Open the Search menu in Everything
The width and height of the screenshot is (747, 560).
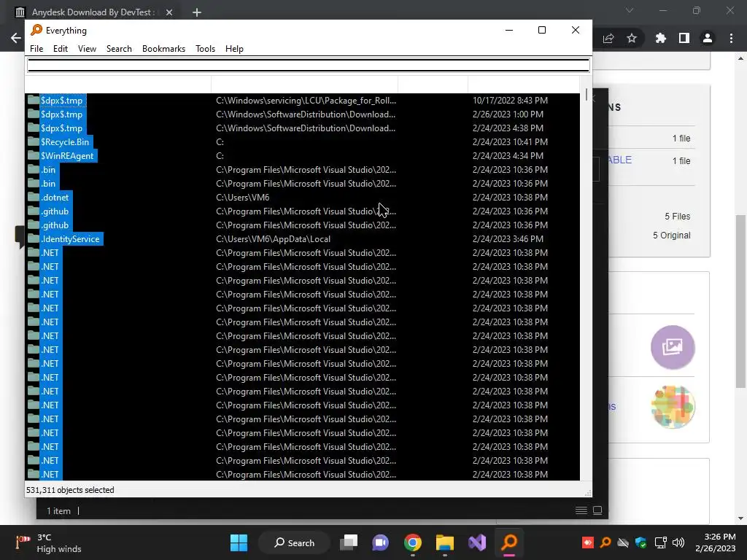119,49
